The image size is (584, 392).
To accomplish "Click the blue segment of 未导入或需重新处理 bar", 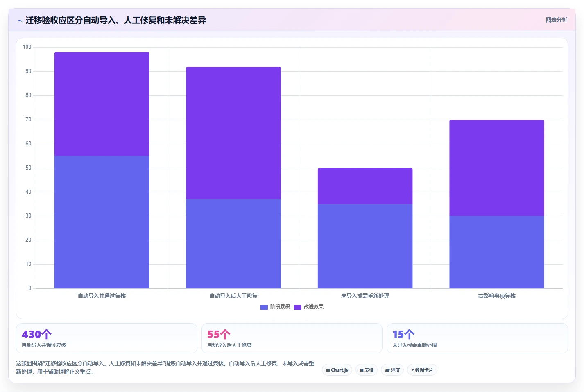I will click(x=365, y=246).
